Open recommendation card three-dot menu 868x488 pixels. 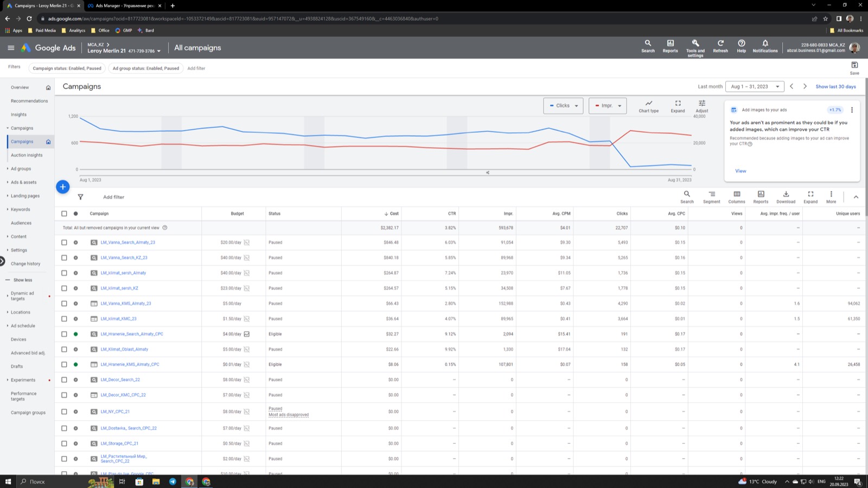click(x=852, y=110)
